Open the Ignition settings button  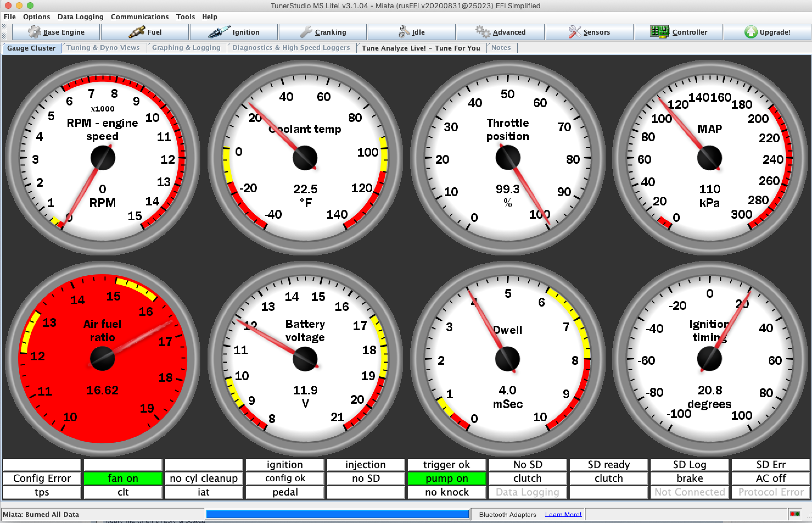[234, 32]
